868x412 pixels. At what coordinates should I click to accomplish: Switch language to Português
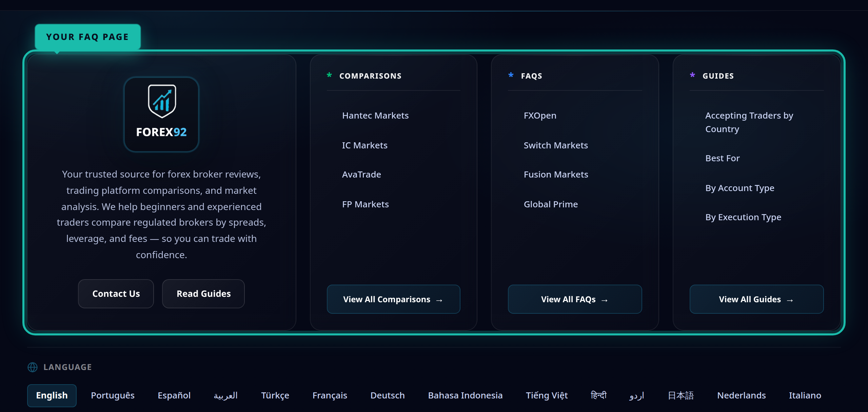113,395
